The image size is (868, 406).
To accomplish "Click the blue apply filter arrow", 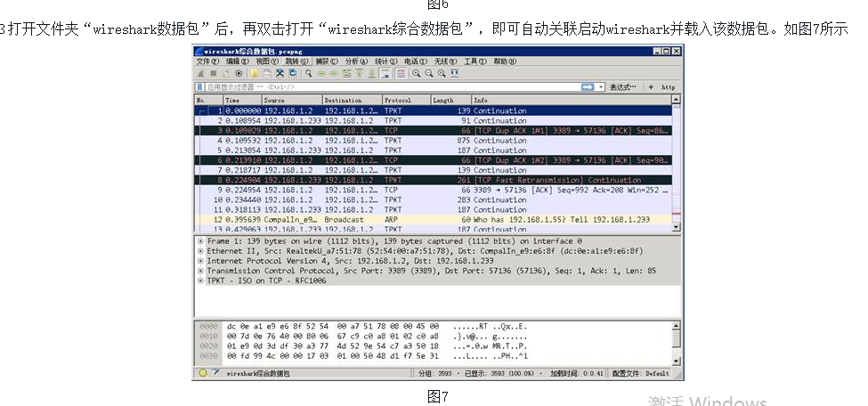I will click(x=588, y=87).
